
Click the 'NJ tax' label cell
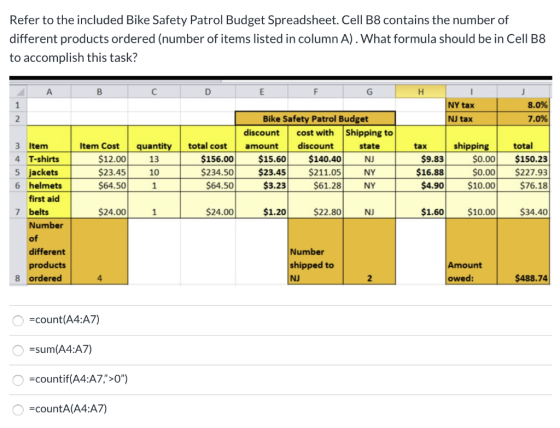(x=471, y=119)
